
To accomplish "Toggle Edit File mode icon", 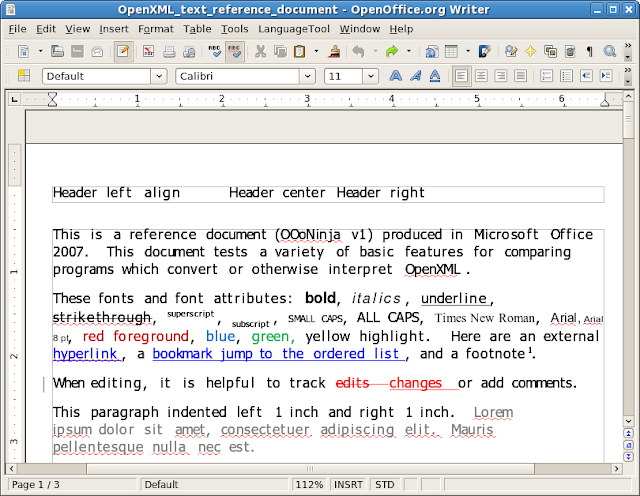I will point(123,51).
